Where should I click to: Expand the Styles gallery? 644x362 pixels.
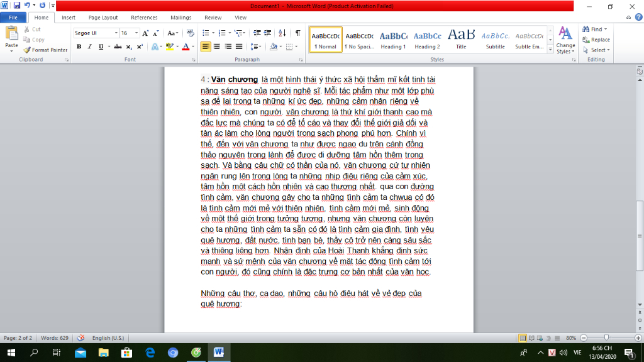550,50
